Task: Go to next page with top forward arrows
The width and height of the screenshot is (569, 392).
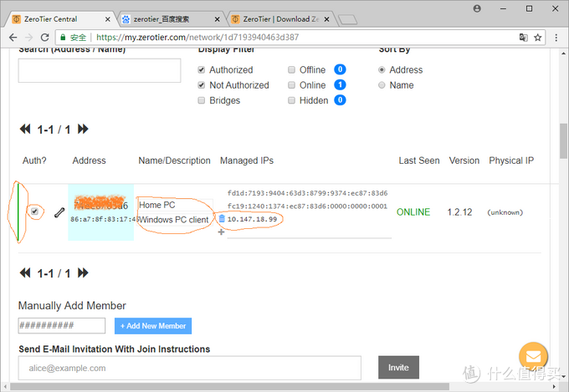Action: click(83, 129)
